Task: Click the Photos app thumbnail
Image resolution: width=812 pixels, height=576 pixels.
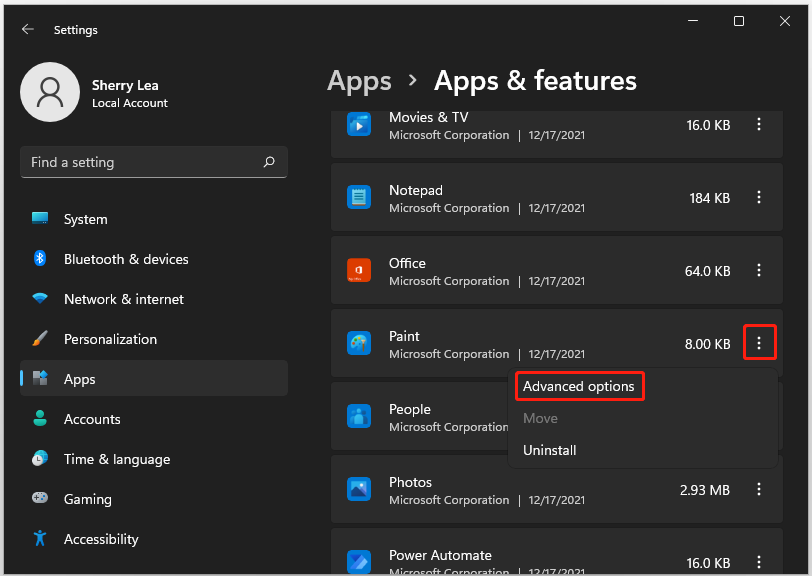Action: coord(359,489)
